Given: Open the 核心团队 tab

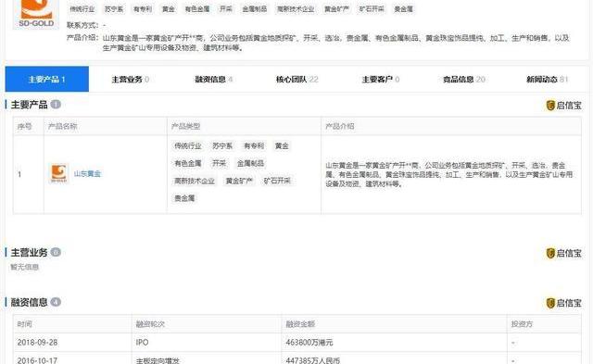Looking at the screenshot, I should (296, 80).
